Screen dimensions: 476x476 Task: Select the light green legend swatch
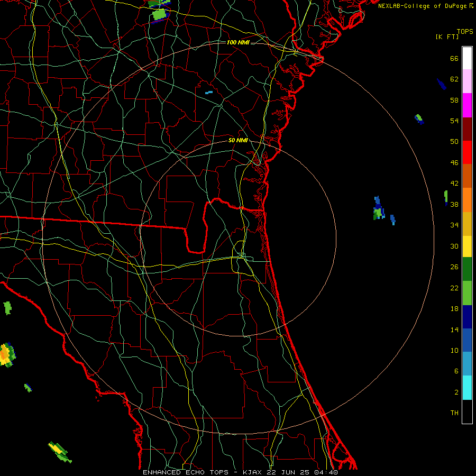pyautogui.click(x=467, y=293)
